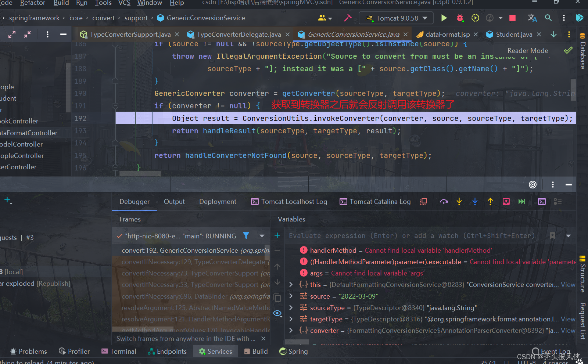Image resolution: width=588 pixels, height=364 pixels.
Task: Open Search Everywhere magnifier
Action: pyautogui.click(x=548, y=18)
